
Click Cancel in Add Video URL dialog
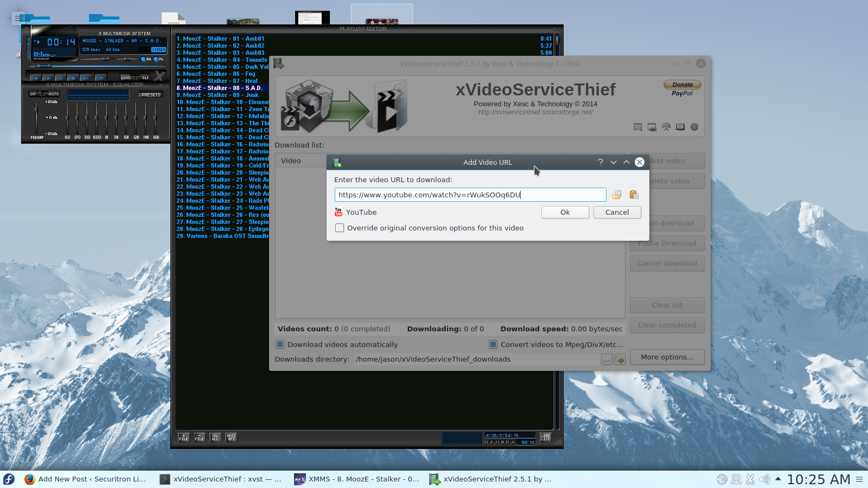617,212
